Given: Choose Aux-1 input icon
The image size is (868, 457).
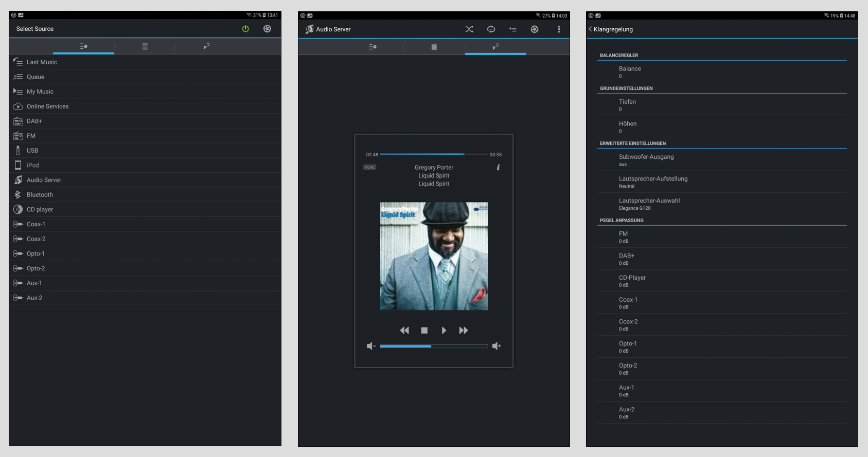Looking at the screenshot, I should pos(18,283).
